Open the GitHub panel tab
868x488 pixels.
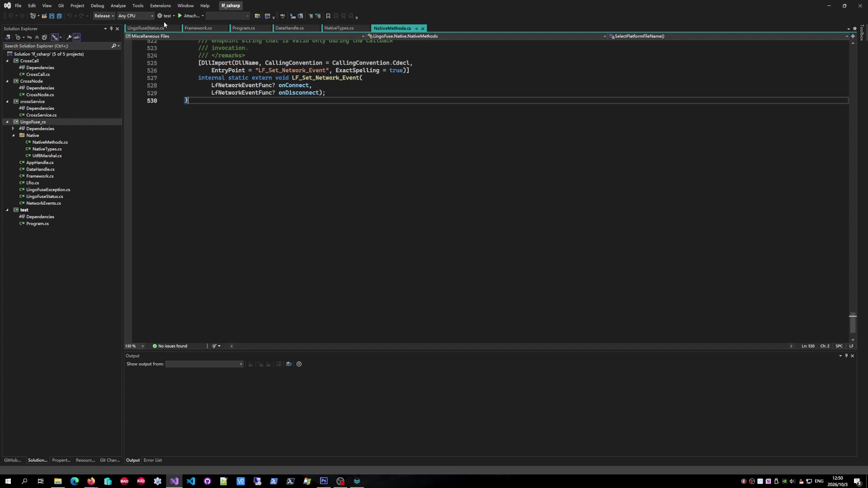coord(13,460)
